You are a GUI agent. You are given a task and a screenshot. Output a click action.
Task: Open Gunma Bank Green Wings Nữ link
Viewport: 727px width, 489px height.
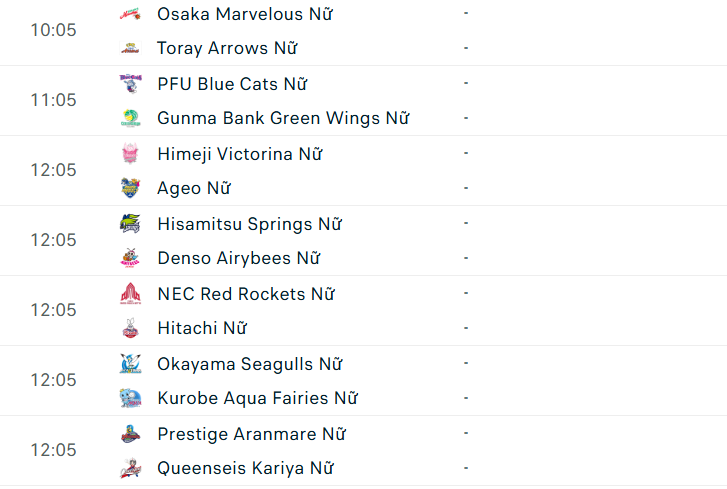283,118
